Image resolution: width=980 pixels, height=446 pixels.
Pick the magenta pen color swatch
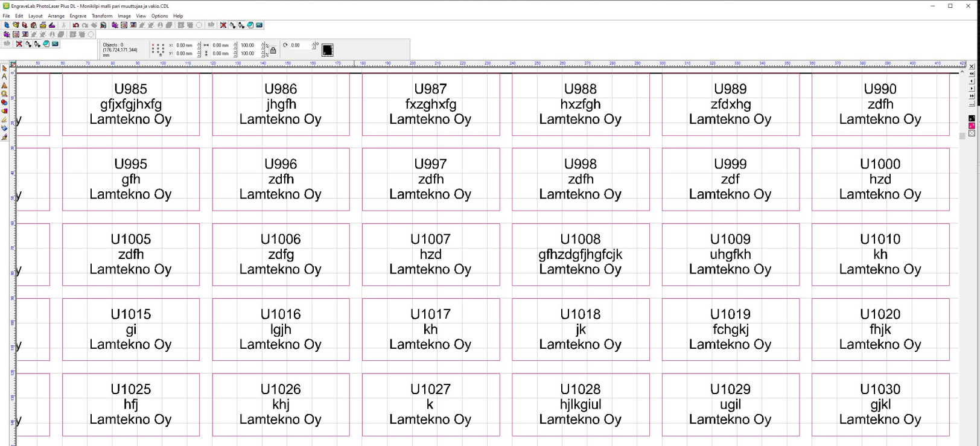coord(972,126)
